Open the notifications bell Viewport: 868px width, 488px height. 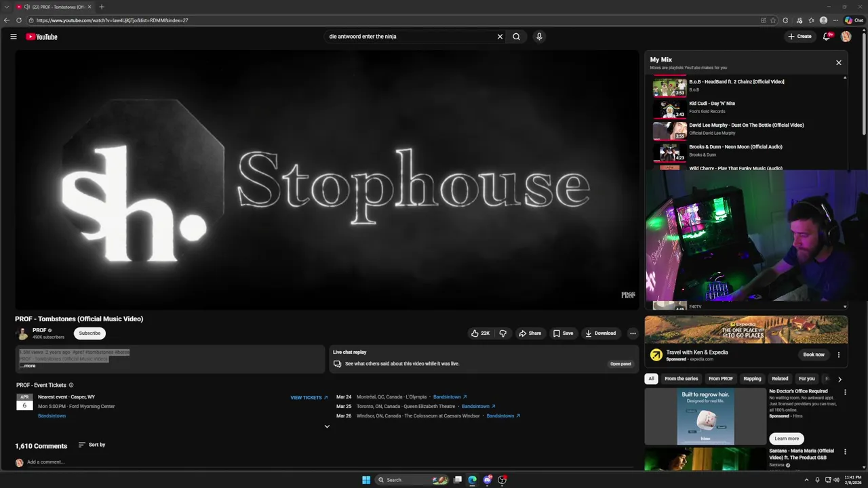pos(827,37)
